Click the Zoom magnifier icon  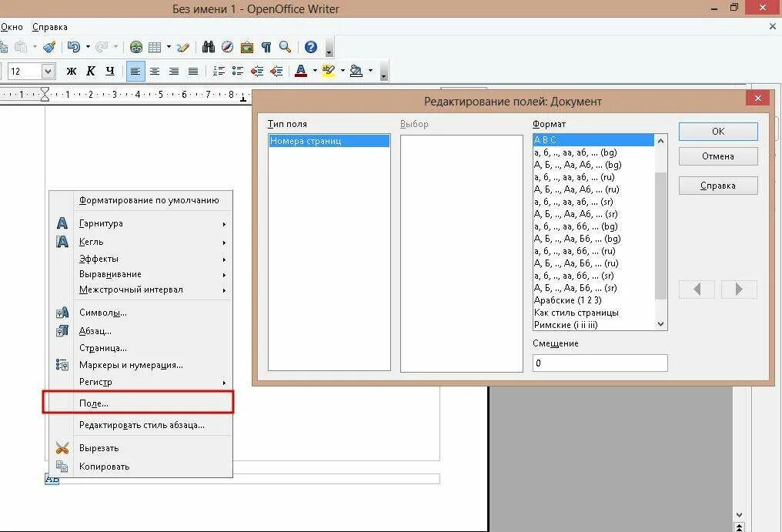pyautogui.click(x=286, y=47)
